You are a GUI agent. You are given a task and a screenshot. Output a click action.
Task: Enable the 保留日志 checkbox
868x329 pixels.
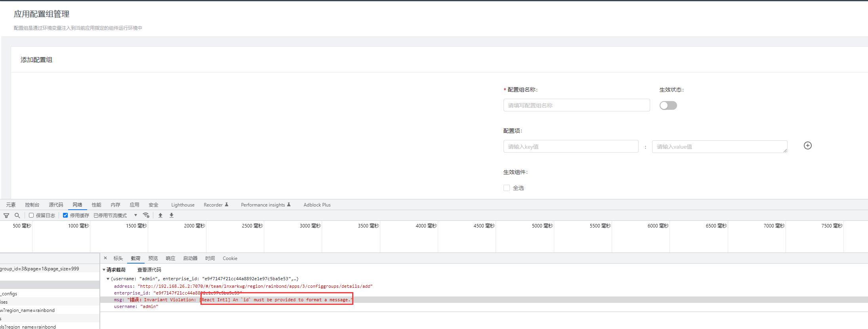coord(31,215)
